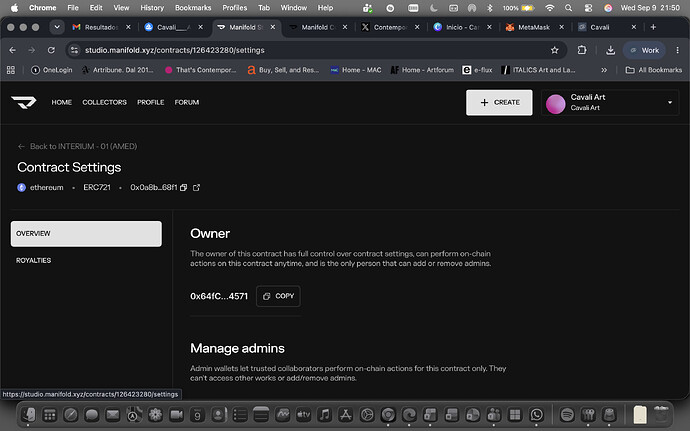This screenshot has width=690, height=431.
Task: Close the MetaMask tab
Action: click(x=562, y=27)
